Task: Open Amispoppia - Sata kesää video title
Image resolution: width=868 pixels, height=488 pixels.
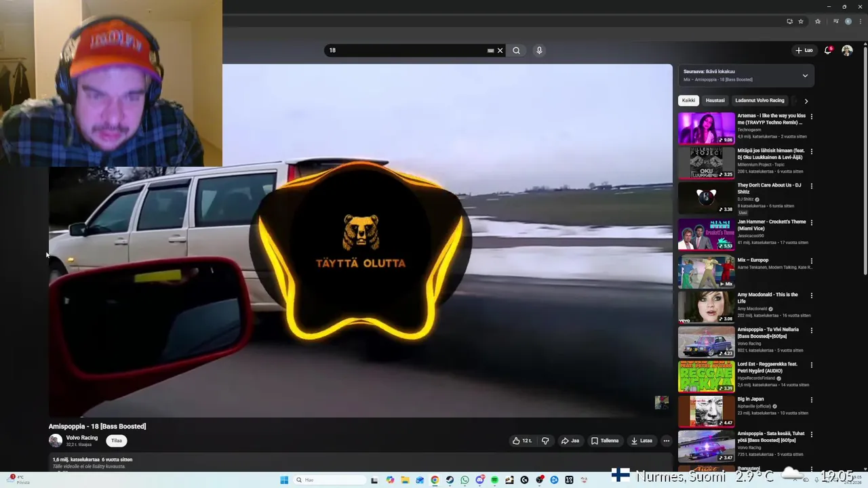Action: tap(771, 436)
